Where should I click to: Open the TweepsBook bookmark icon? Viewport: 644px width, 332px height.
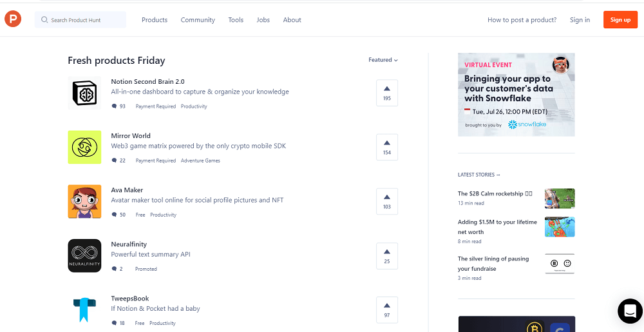tap(84, 310)
